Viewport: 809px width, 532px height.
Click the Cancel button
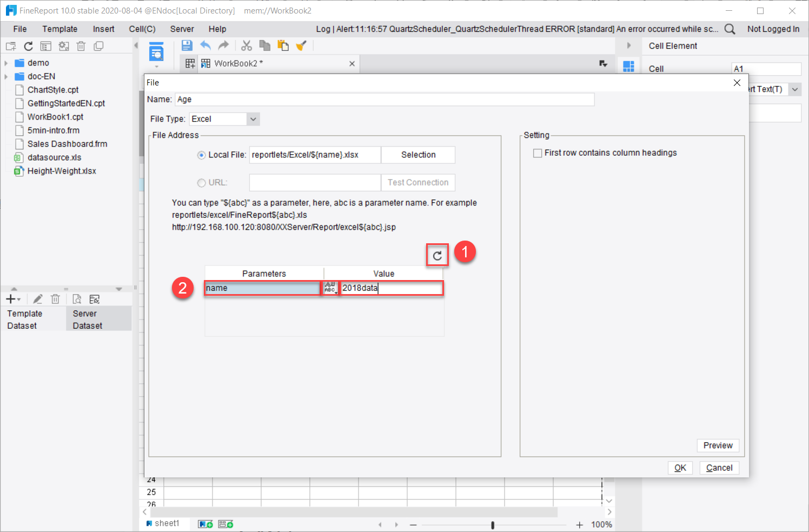coord(719,468)
